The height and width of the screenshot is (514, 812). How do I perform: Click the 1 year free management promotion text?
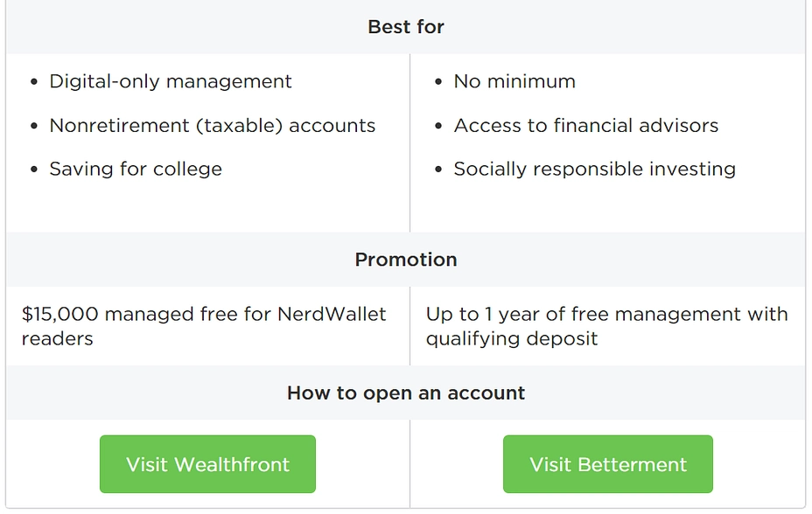click(x=607, y=326)
